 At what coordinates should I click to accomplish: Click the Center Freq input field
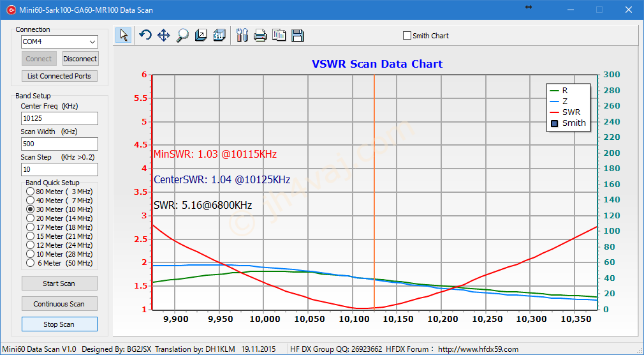click(x=59, y=118)
